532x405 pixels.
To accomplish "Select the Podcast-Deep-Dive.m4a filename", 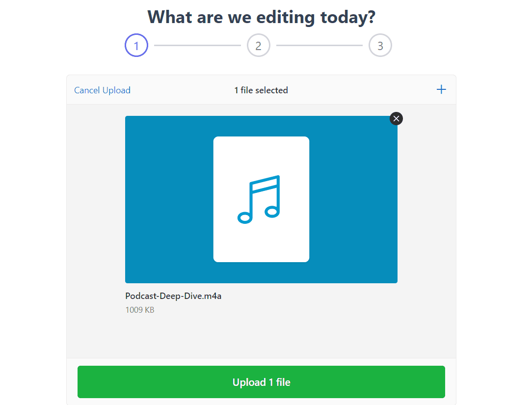I will point(173,296).
